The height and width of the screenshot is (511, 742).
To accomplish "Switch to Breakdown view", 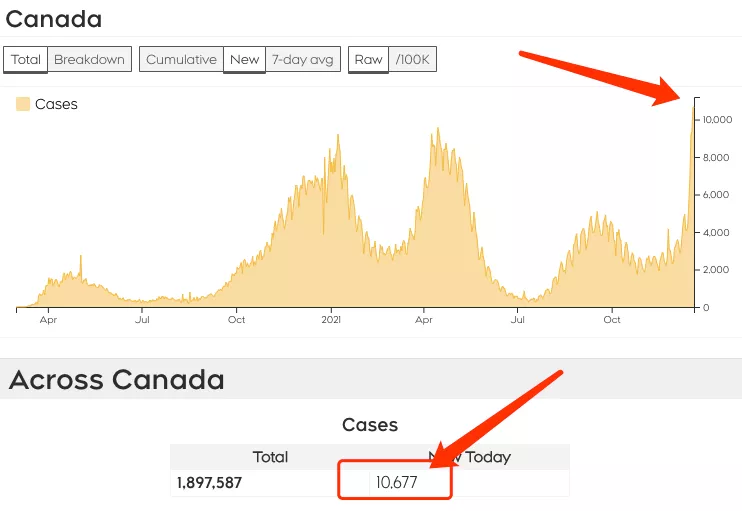I will click(x=89, y=59).
